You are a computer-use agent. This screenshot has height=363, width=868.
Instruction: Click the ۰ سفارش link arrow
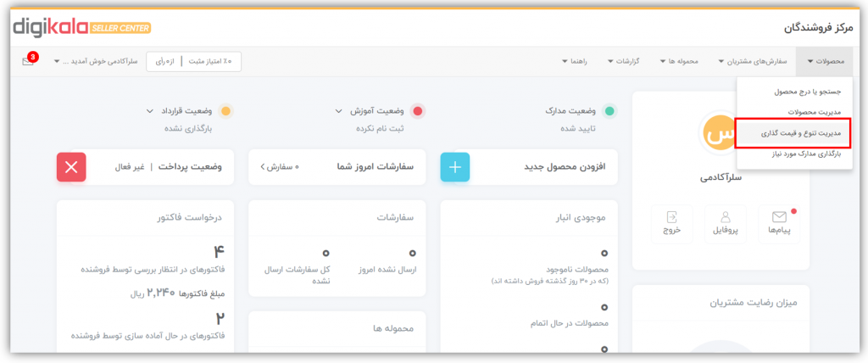pos(280,167)
